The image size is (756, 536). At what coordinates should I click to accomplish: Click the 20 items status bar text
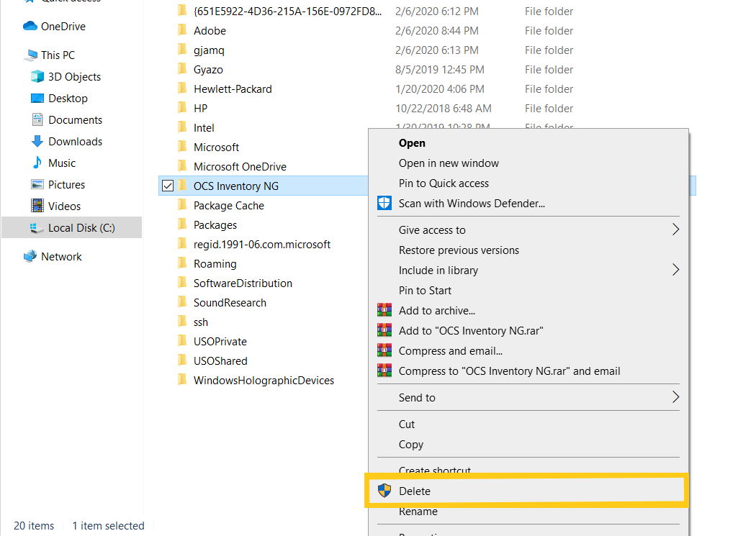click(34, 525)
